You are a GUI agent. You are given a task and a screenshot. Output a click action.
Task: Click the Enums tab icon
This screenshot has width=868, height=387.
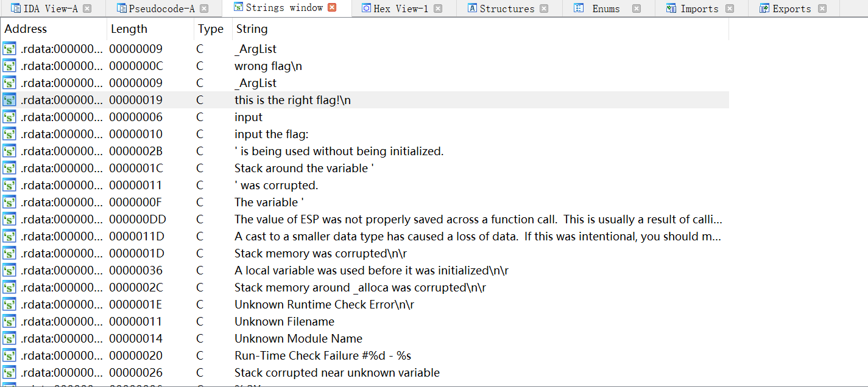(x=579, y=9)
